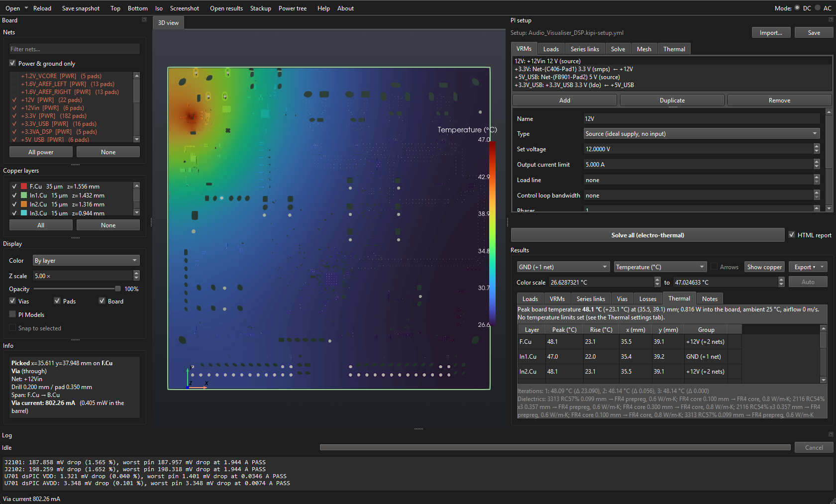
Task: Open the GND (+1 net) results dropdown
Action: tap(563, 267)
